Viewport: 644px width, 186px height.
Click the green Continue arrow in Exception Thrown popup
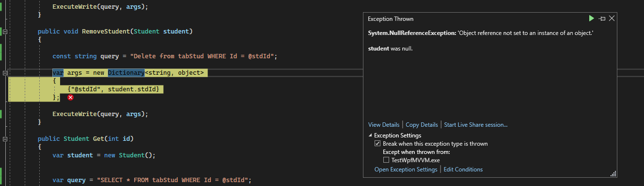(591, 18)
